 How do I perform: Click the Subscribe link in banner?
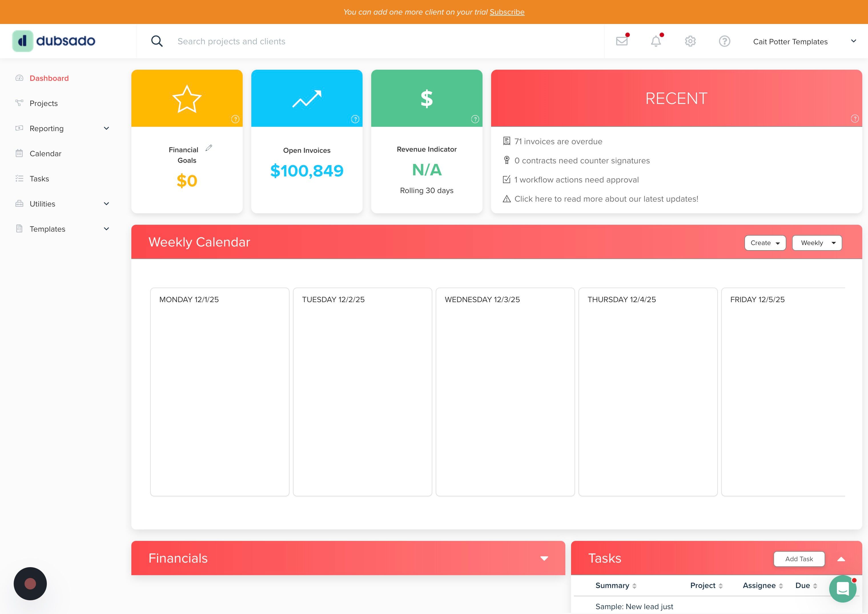click(507, 12)
